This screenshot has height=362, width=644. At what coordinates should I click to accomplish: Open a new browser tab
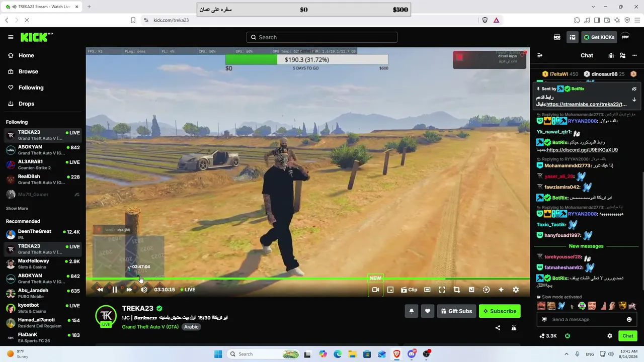click(89, 7)
